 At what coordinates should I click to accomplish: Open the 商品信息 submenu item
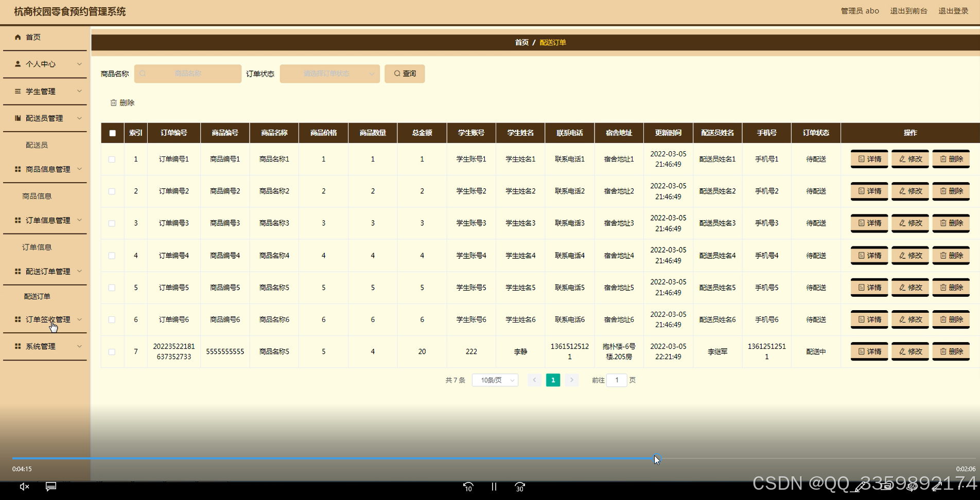(x=37, y=196)
